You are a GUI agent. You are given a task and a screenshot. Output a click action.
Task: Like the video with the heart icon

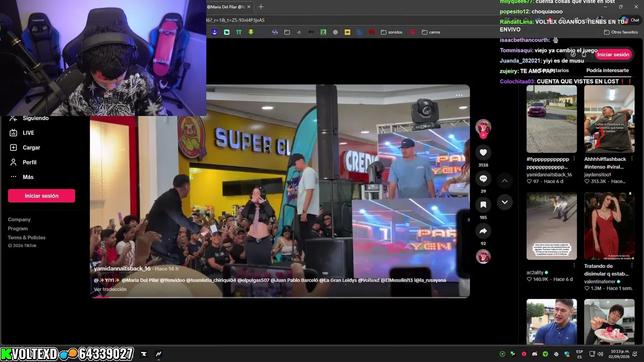tap(483, 152)
